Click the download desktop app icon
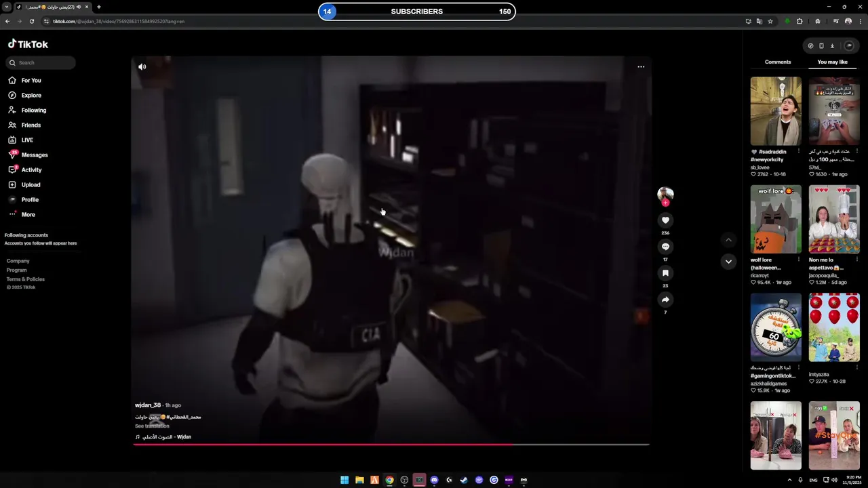The height and width of the screenshot is (488, 868). [832, 46]
